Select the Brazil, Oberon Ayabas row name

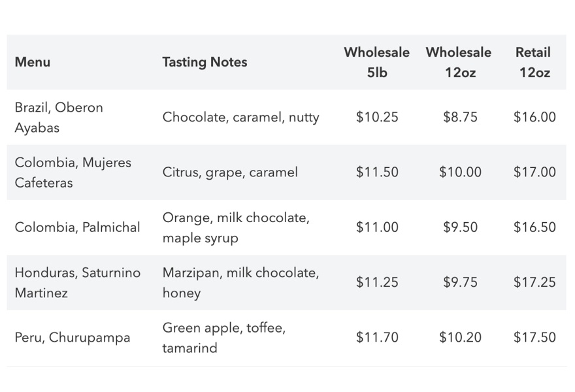[x=59, y=118]
